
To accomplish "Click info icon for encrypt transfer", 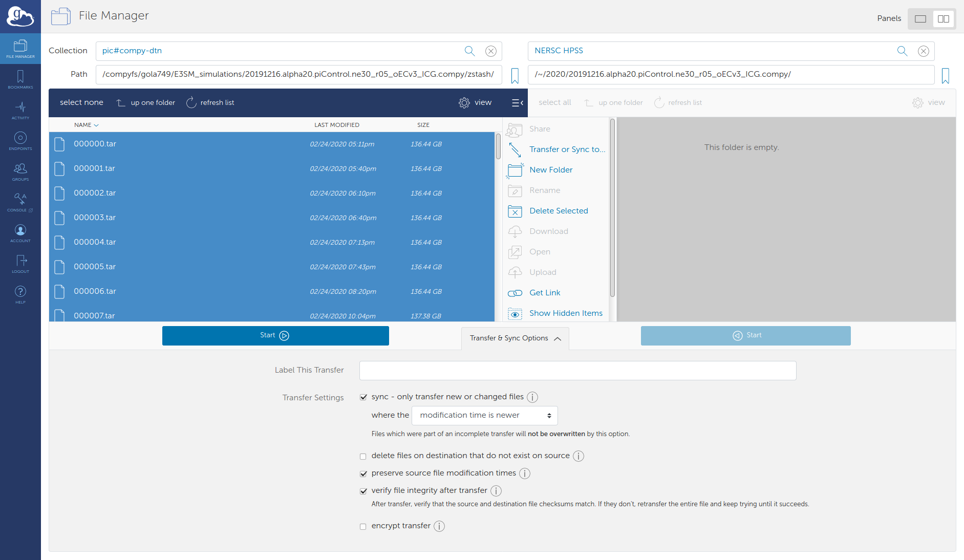I will [439, 526].
